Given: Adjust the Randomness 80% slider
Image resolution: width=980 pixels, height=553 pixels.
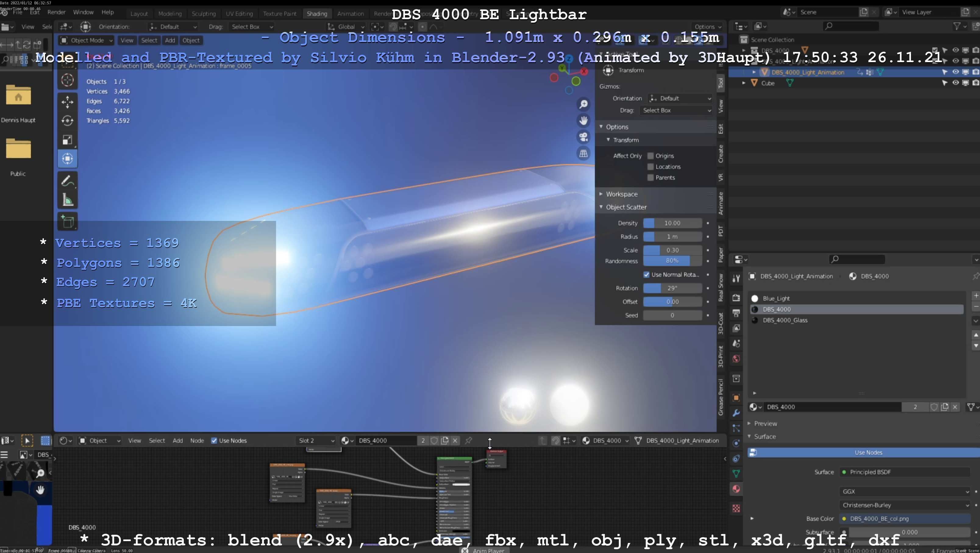Looking at the screenshot, I should 672,261.
